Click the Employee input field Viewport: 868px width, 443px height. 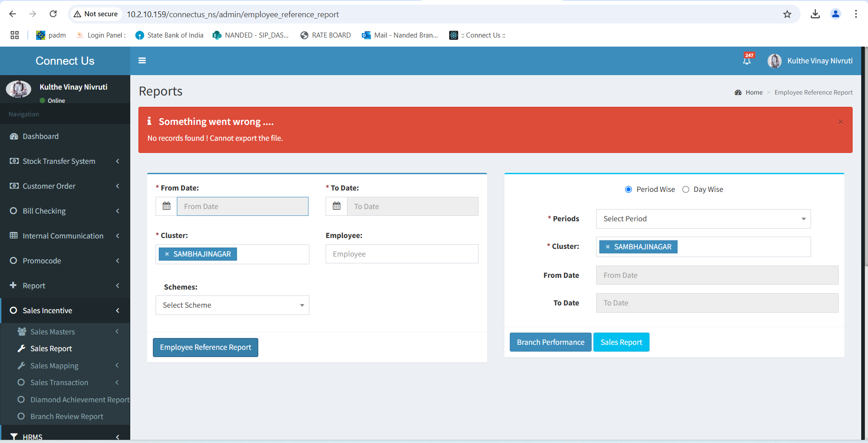coord(402,254)
